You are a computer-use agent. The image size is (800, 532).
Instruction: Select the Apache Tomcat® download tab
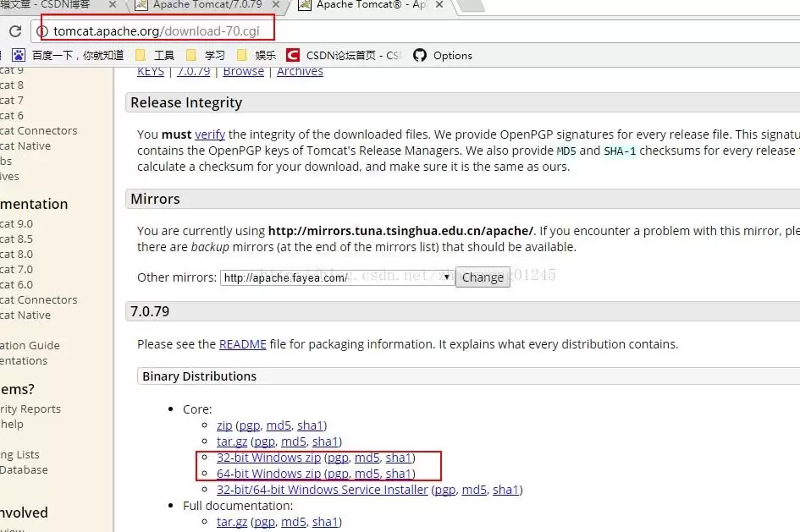pos(371,4)
